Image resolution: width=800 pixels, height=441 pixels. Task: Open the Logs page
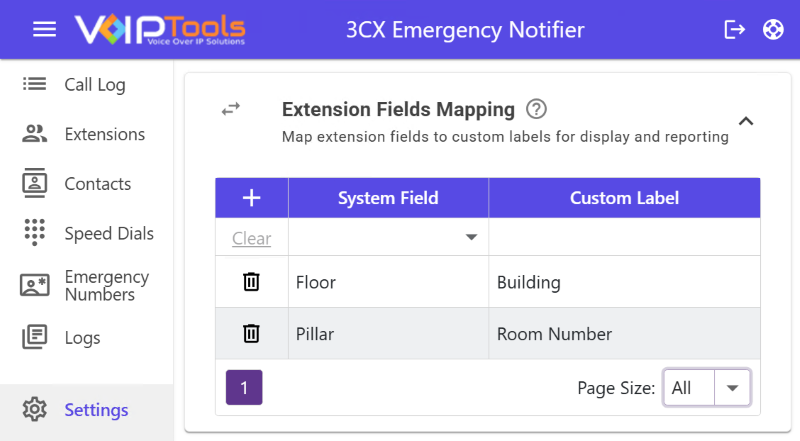tap(82, 338)
